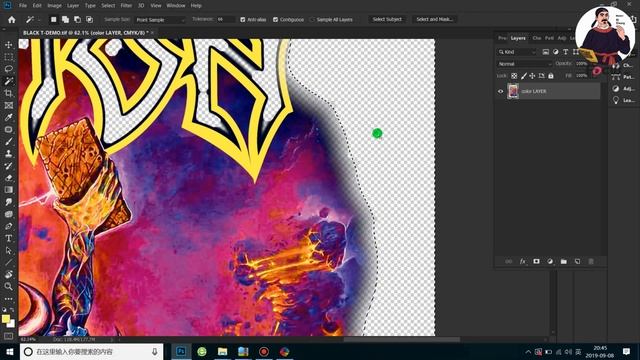Toggle Lock Transparent Pixels

[x=514, y=76]
